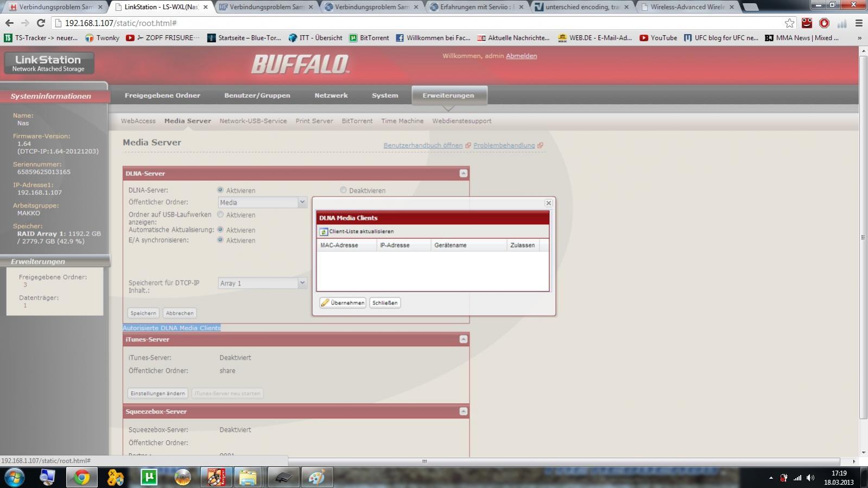Open Freigegebene Ordner menu
Screen dimensions: 868x488
162,96
